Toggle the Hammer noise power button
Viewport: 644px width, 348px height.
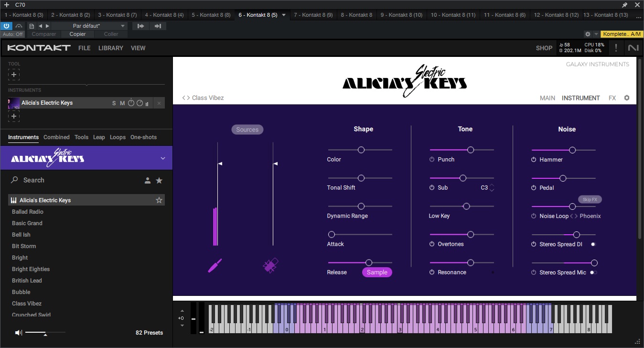[534, 160]
